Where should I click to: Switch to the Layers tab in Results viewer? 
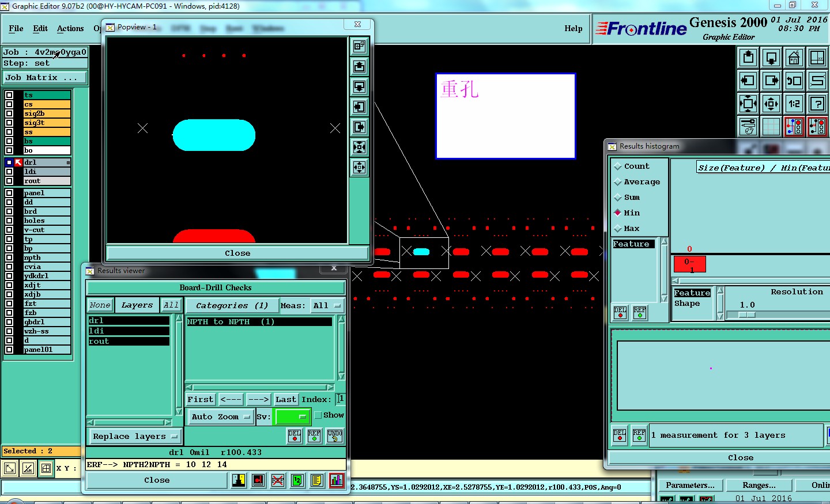pos(137,305)
